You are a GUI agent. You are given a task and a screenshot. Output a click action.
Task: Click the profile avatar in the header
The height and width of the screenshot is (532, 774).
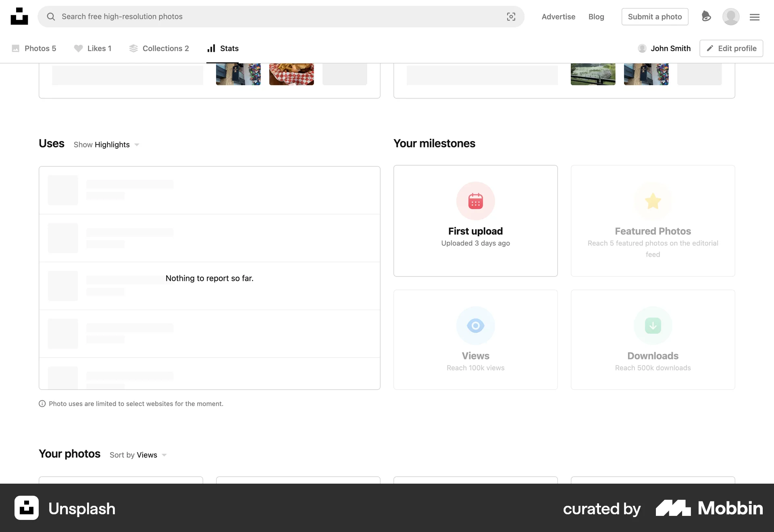(731, 17)
